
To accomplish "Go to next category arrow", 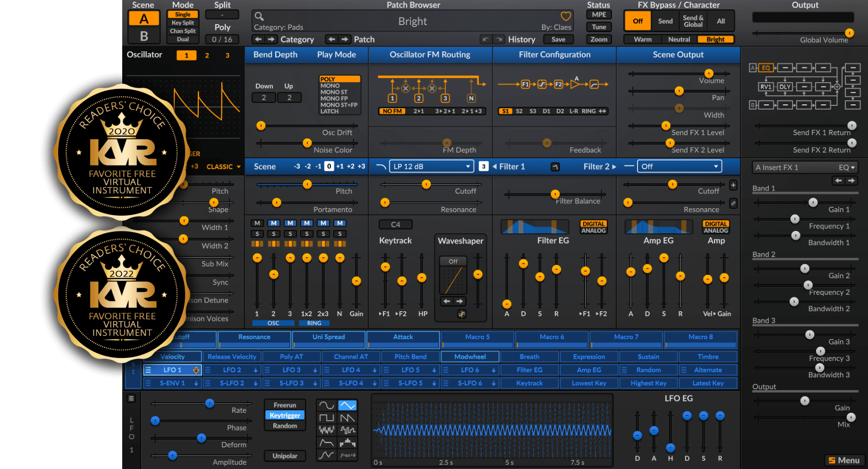I will (x=271, y=39).
